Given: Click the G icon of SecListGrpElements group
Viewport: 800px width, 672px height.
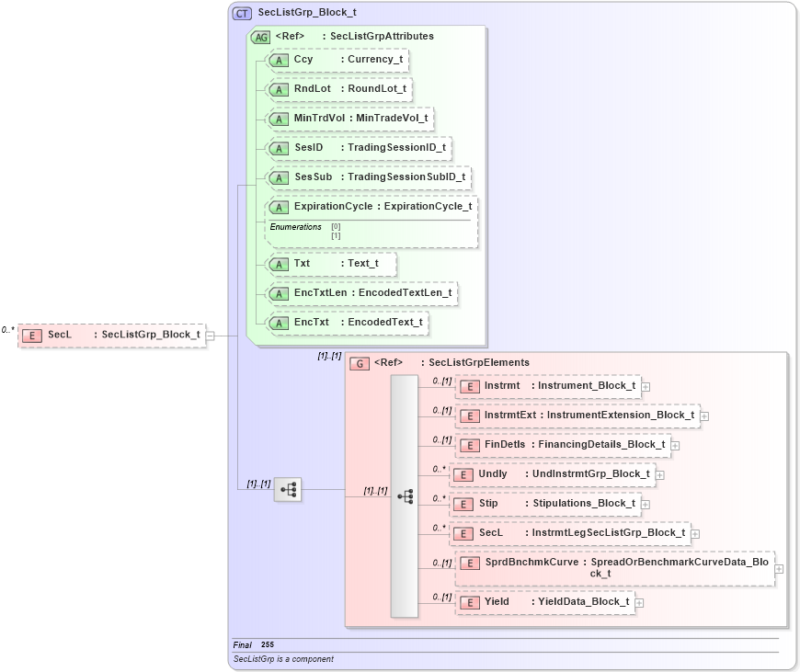Looking at the screenshot, I should (358, 362).
